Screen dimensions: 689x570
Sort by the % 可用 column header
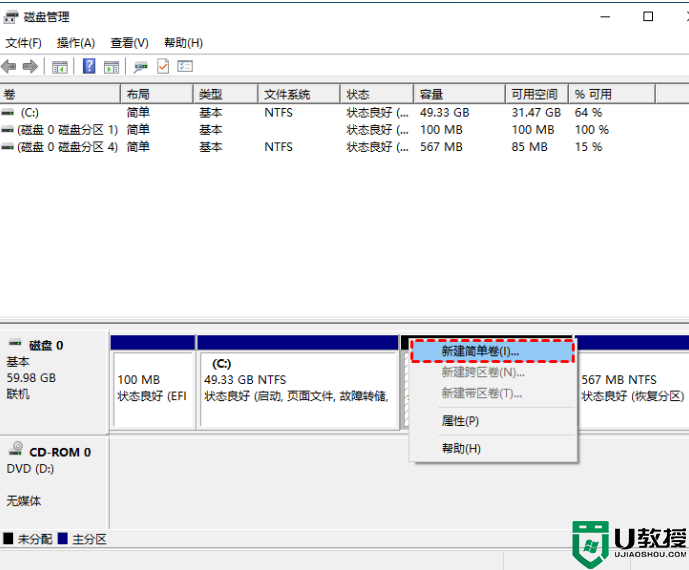point(612,94)
